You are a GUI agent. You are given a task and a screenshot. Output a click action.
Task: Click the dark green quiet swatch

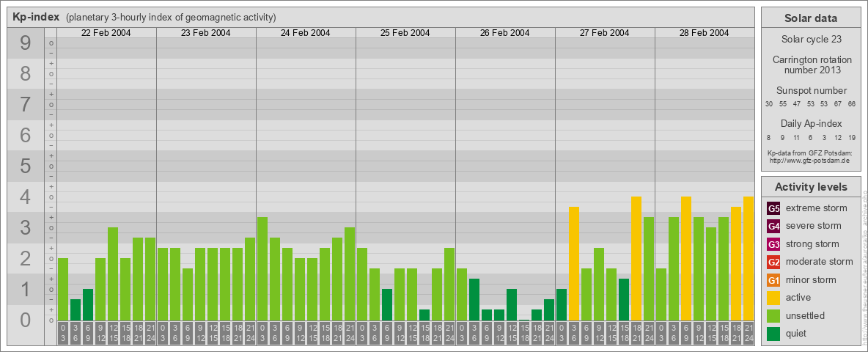[773, 333]
